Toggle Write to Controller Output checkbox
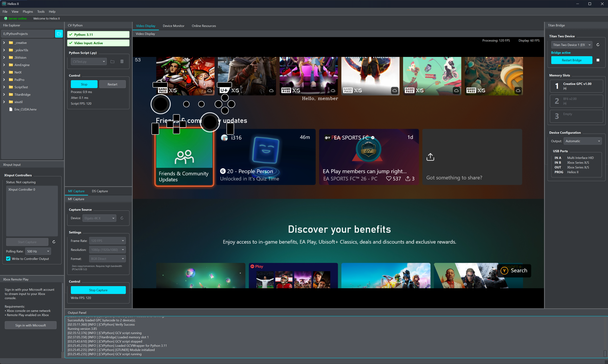608x364 pixels. coord(8,259)
